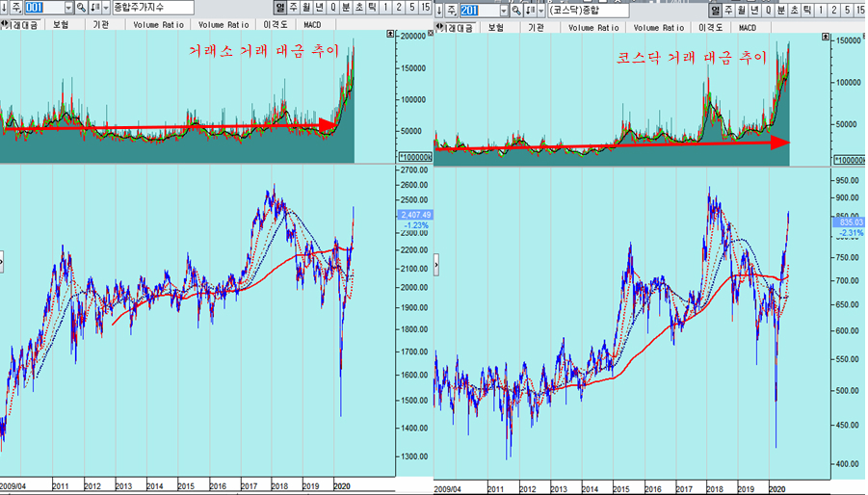This screenshot has height=495, width=868.
Task: Click the magnifier search icon beside code 201
Action: [517, 10]
